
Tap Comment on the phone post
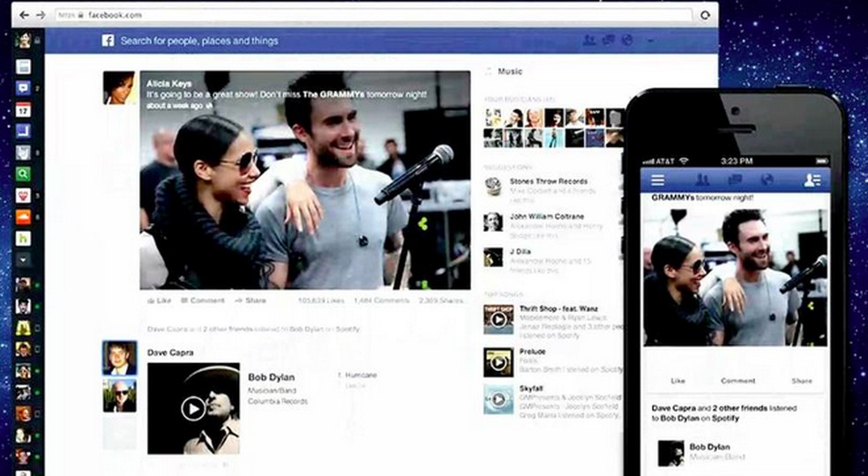[x=738, y=381]
